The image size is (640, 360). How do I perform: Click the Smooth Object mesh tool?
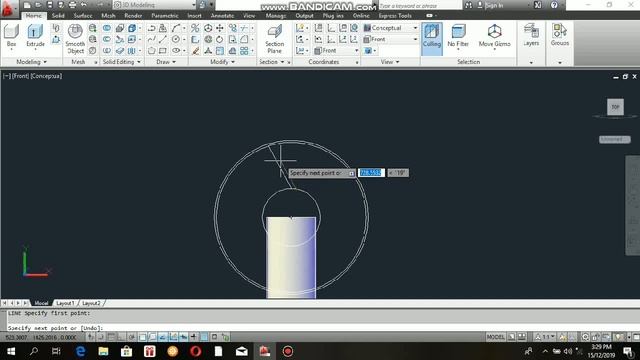(75, 39)
